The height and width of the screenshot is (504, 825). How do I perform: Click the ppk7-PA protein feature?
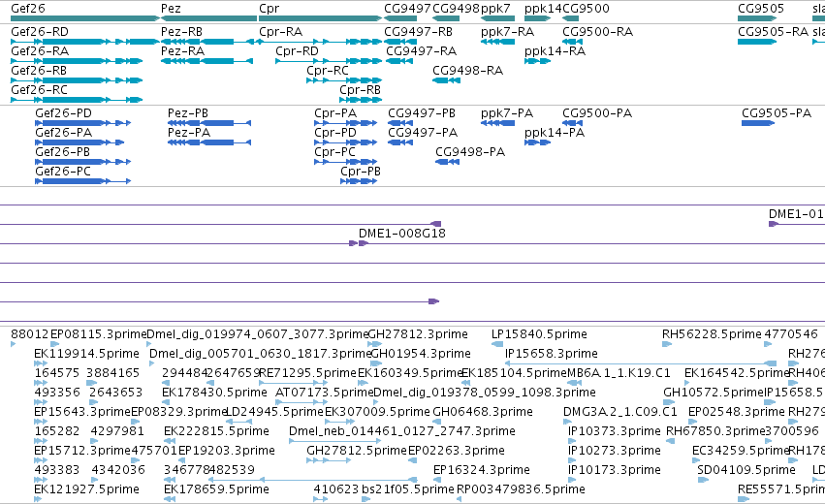497,123
